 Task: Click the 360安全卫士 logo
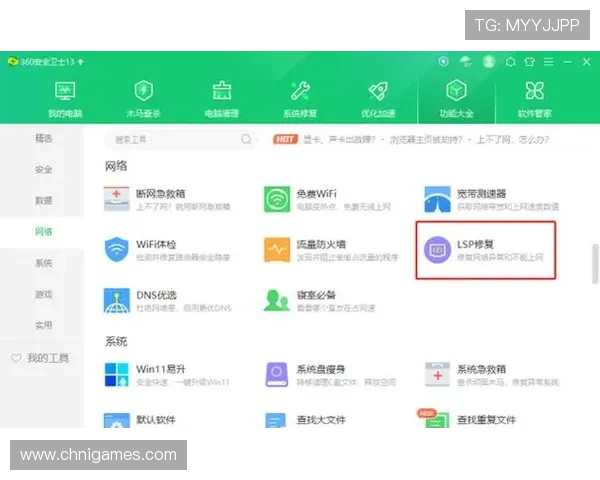(13, 62)
